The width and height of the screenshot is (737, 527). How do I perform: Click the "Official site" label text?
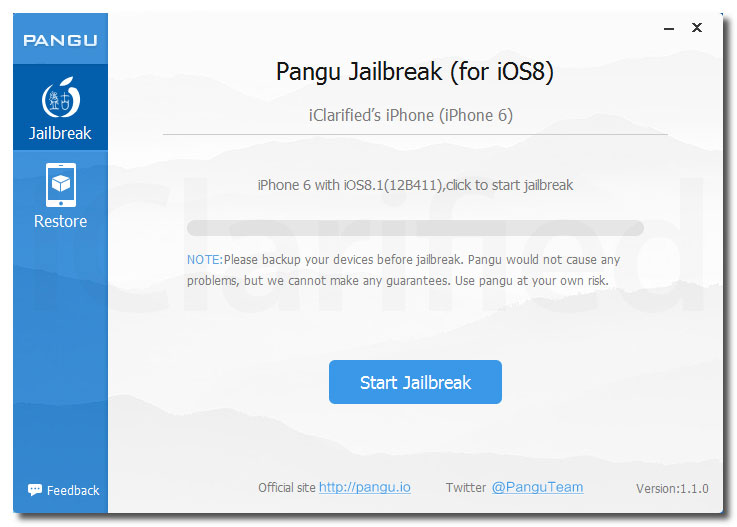[x=286, y=488]
